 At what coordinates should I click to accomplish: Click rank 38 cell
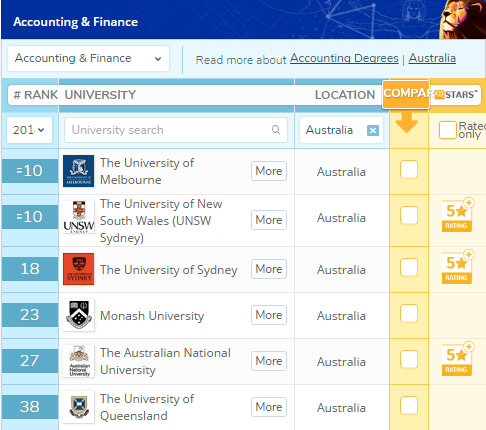point(30,407)
